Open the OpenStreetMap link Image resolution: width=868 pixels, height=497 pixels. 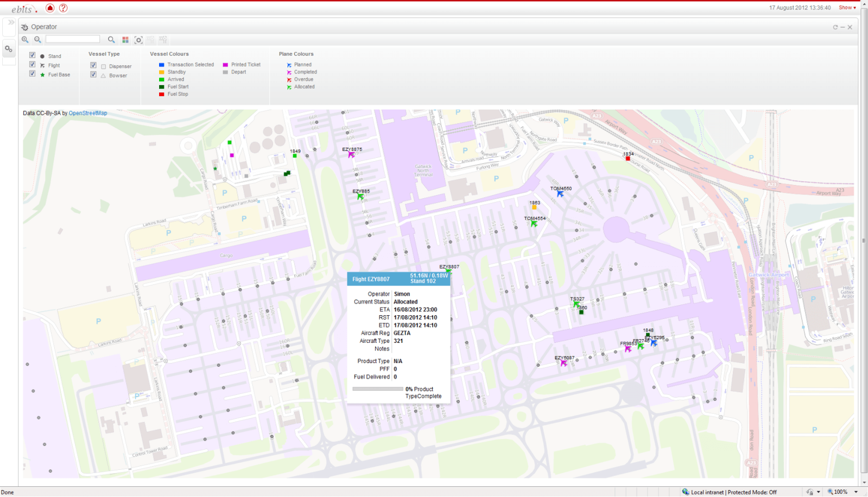coord(88,113)
